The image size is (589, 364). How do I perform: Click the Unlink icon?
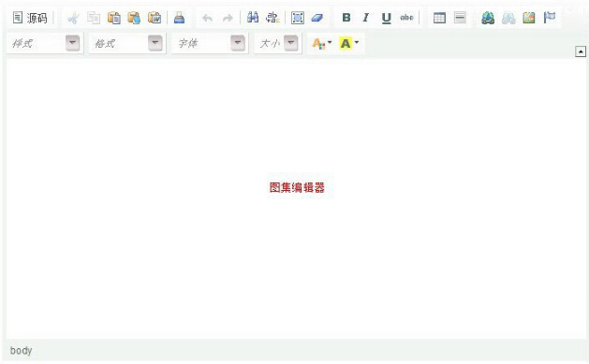coord(508,18)
